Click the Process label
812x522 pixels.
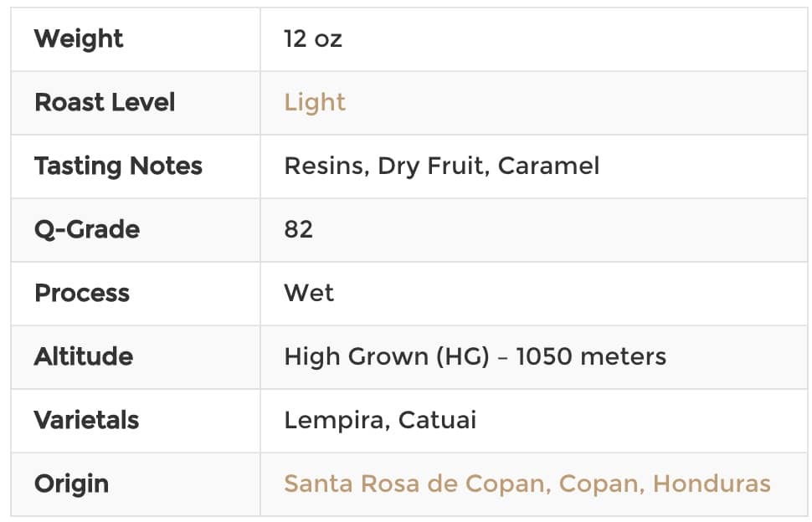[82, 293]
